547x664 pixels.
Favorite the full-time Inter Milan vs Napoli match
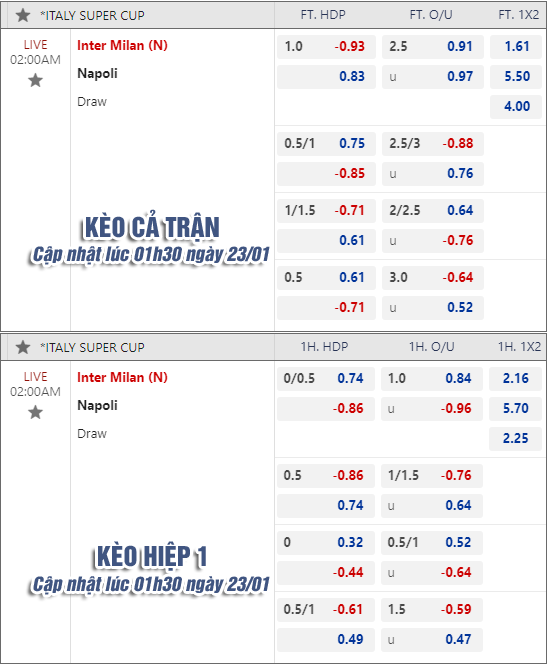point(36,80)
